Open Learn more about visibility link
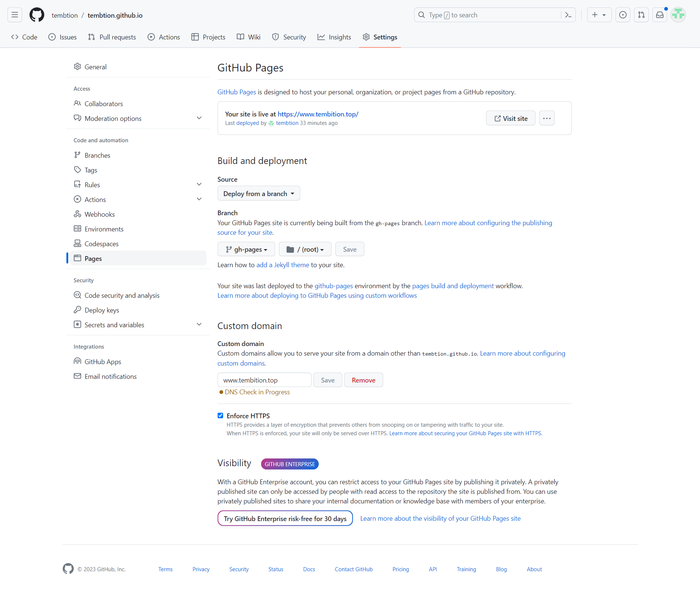 [x=440, y=519]
